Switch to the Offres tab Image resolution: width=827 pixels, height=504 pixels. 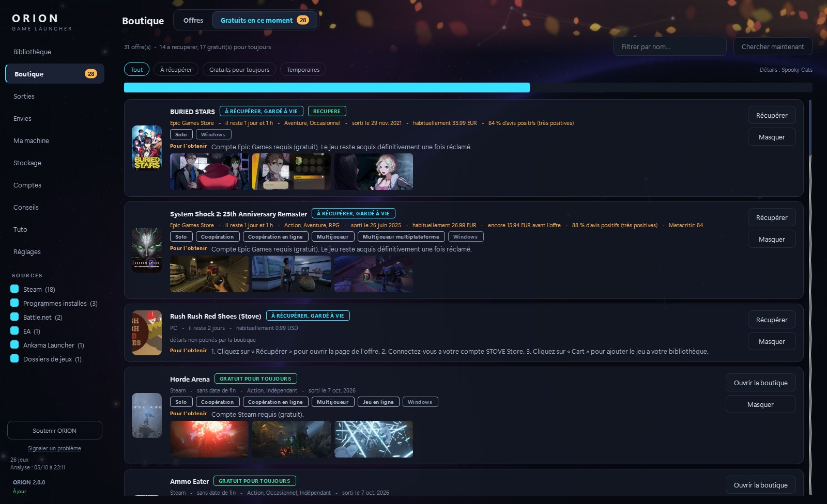click(x=193, y=20)
